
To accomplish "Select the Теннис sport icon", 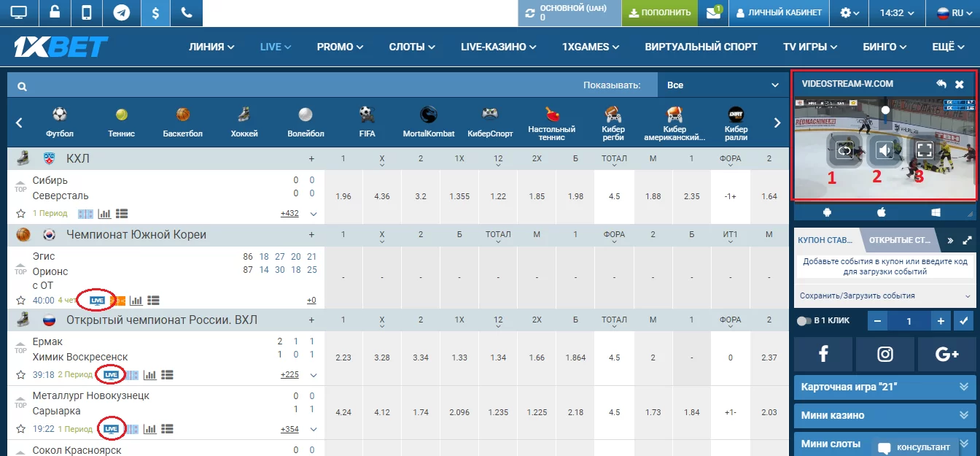I will [121, 122].
